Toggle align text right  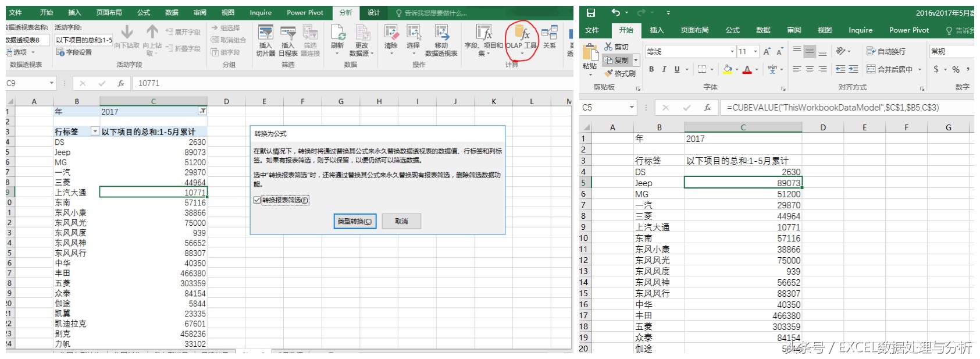(822, 69)
